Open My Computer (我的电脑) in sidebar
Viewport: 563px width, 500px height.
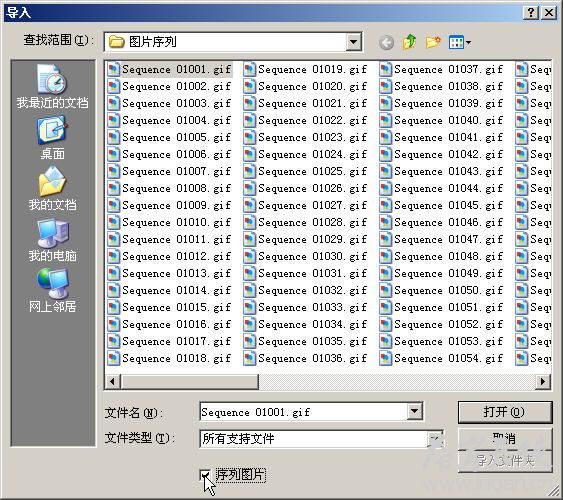click(52, 239)
